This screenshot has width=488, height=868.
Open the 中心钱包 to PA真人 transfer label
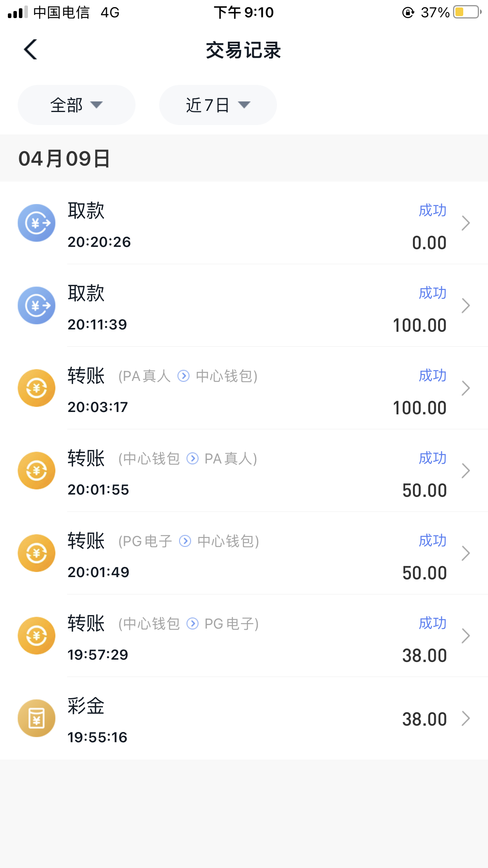pyautogui.click(x=188, y=459)
